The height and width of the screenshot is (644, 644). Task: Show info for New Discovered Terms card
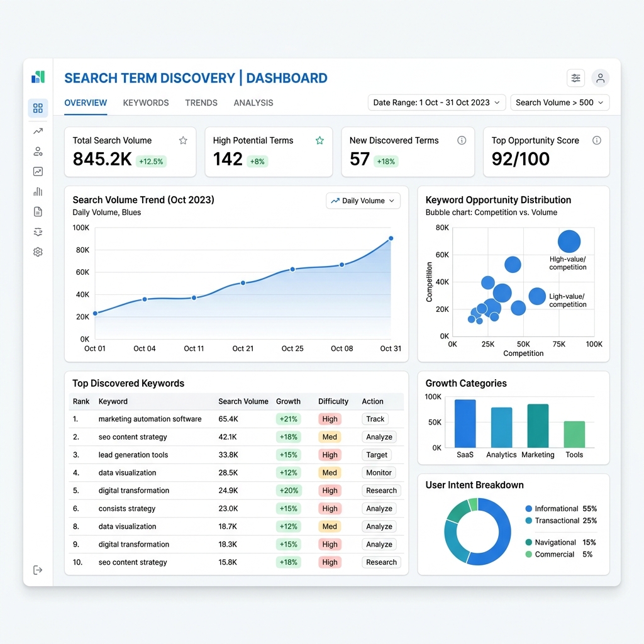point(462,140)
